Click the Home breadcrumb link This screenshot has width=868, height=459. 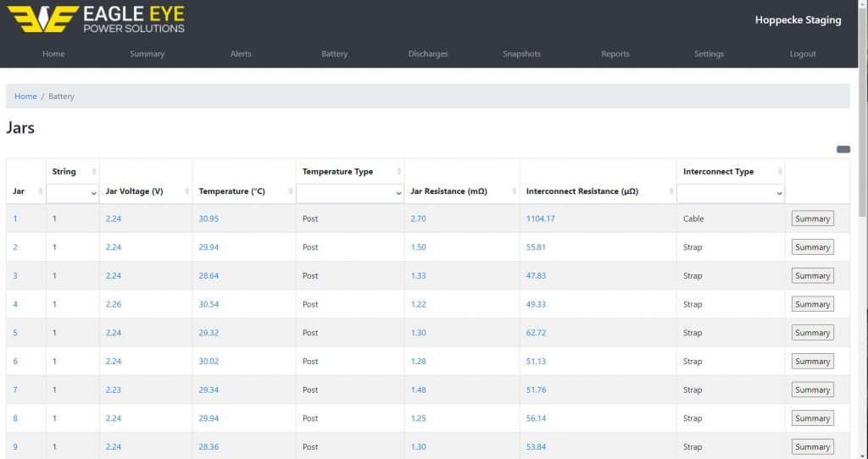[25, 97]
